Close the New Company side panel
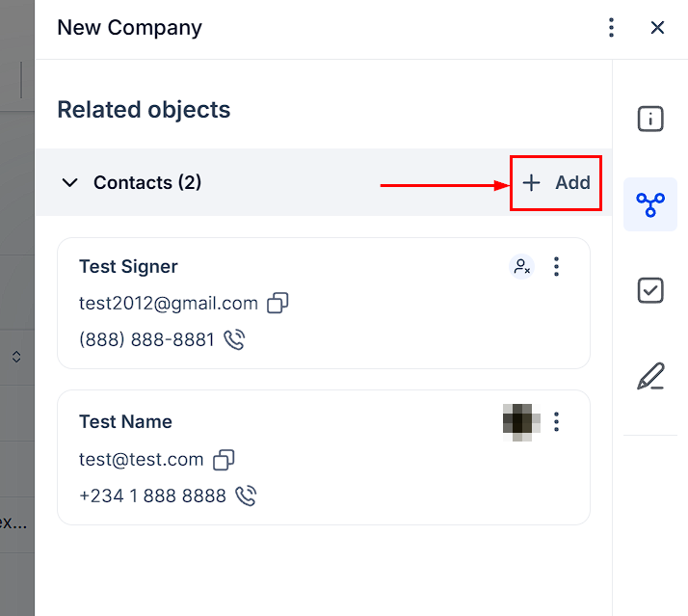Image resolution: width=688 pixels, height=616 pixels. click(x=657, y=28)
